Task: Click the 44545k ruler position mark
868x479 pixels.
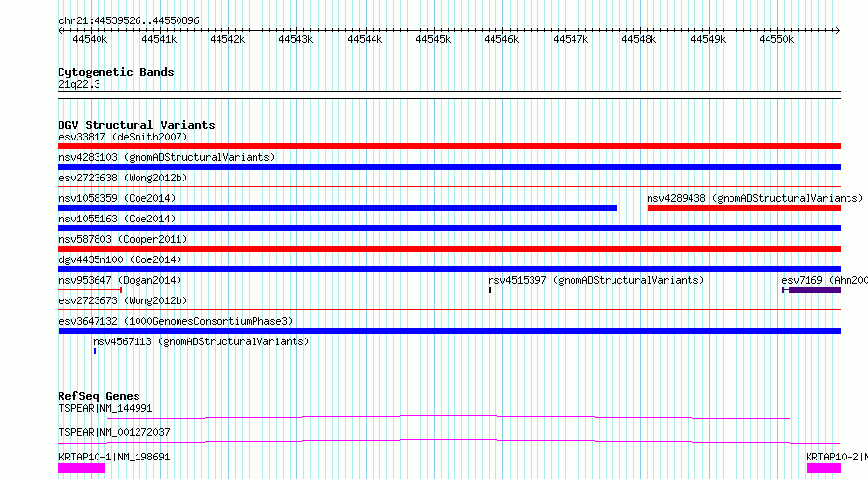Action: pyautogui.click(x=433, y=39)
